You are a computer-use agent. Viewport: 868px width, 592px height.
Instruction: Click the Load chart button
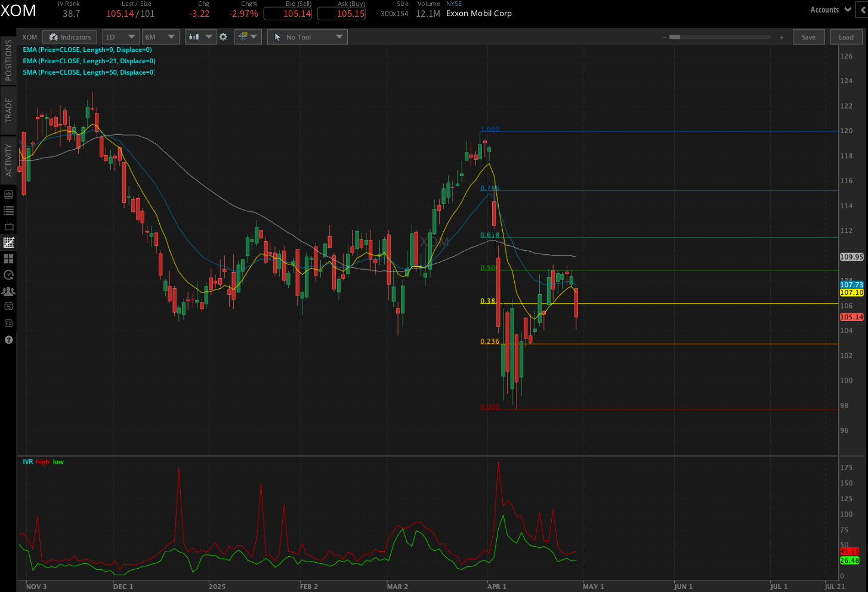pos(846,37)
